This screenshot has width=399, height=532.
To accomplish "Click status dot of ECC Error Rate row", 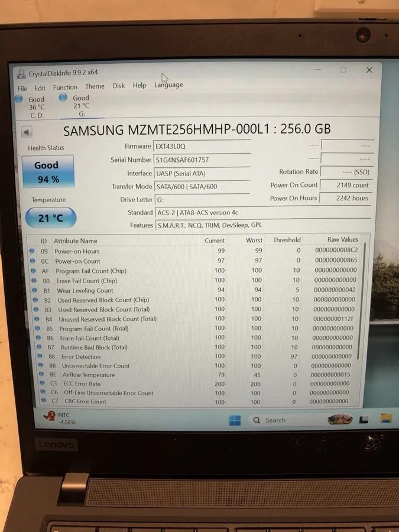I will pyautogui.click(x=42, y=382).
